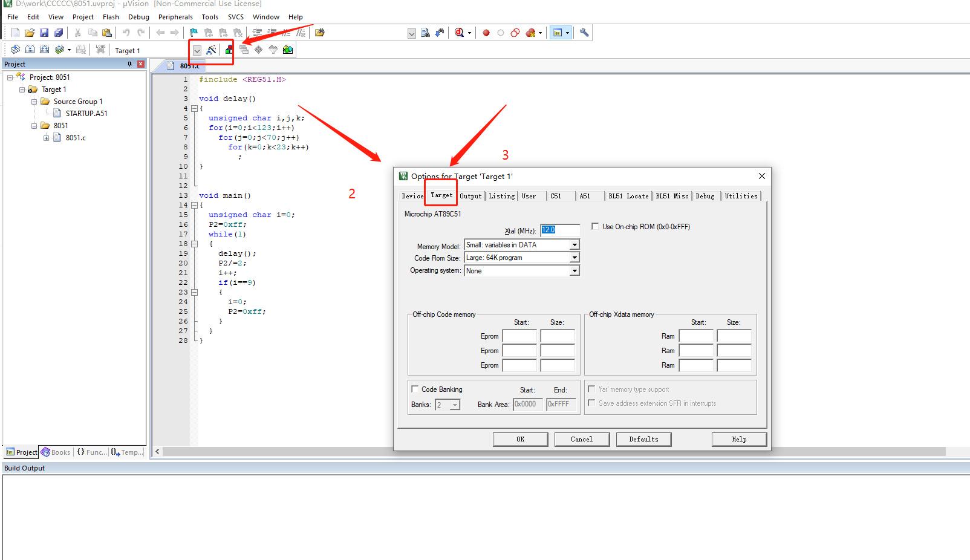The width and height of the screenshot is (970, 560).
Task: Open the target selection dropdown arrow
Action: click(x=197, y=50)
